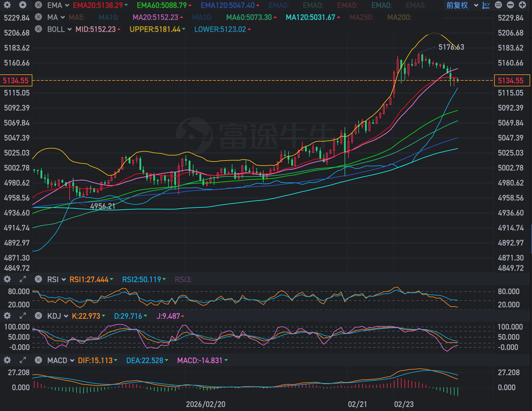The width and height of the screenshot is (532, 411).
Task: Open the KDJ panel settings gear
Action: [x=7, y=316]
